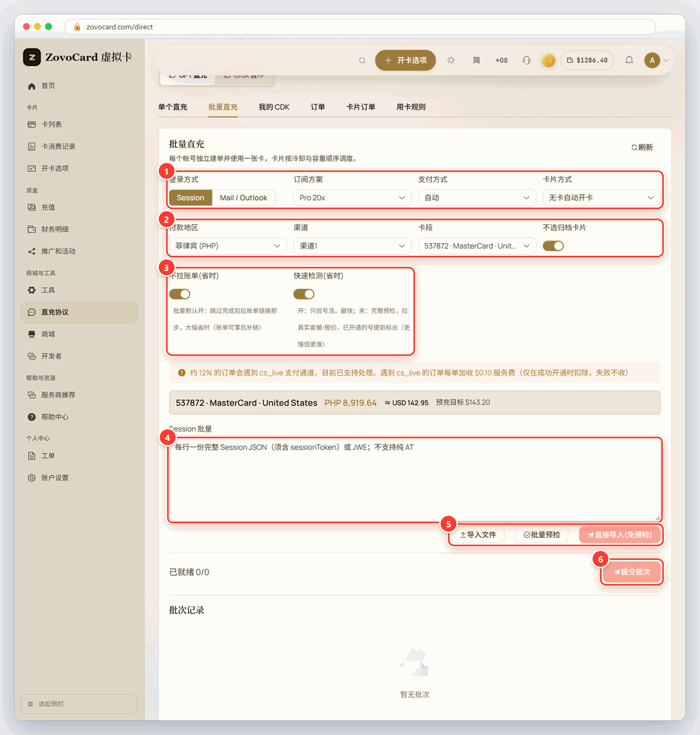Screen dimensions: 700x735
Task: Open the 订阅方案 Pro 20x dropdown
Action: pyautogui.click(x=353, y=198)
